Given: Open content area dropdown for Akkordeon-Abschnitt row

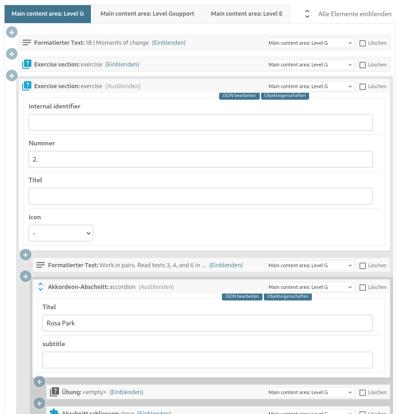Looking at the screenshot, I should [310, 287].
